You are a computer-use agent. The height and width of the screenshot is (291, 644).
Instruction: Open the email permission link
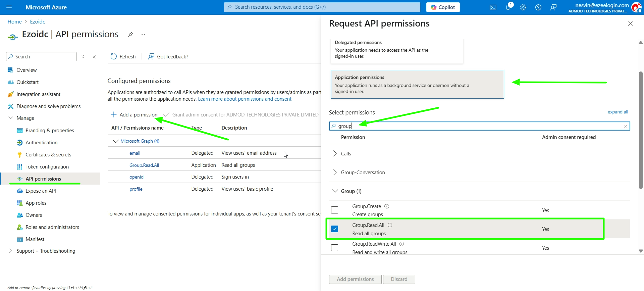(135, 153)
